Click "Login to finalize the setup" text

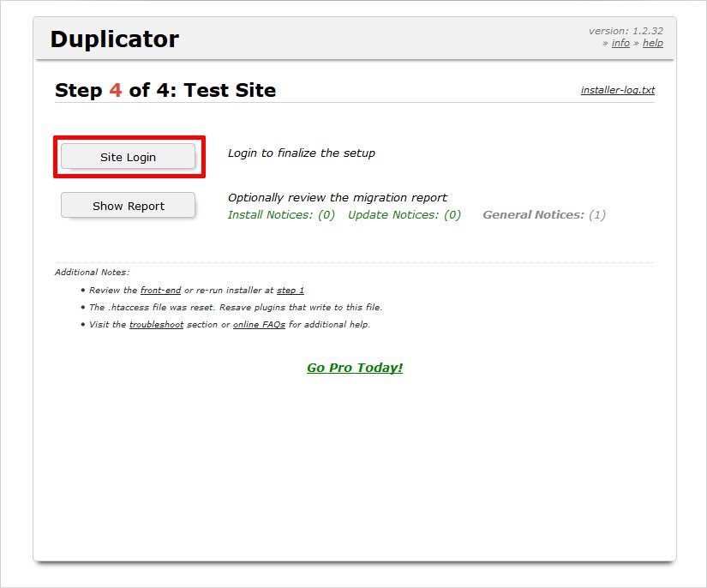pyautogui.click(x=301, y=153)
